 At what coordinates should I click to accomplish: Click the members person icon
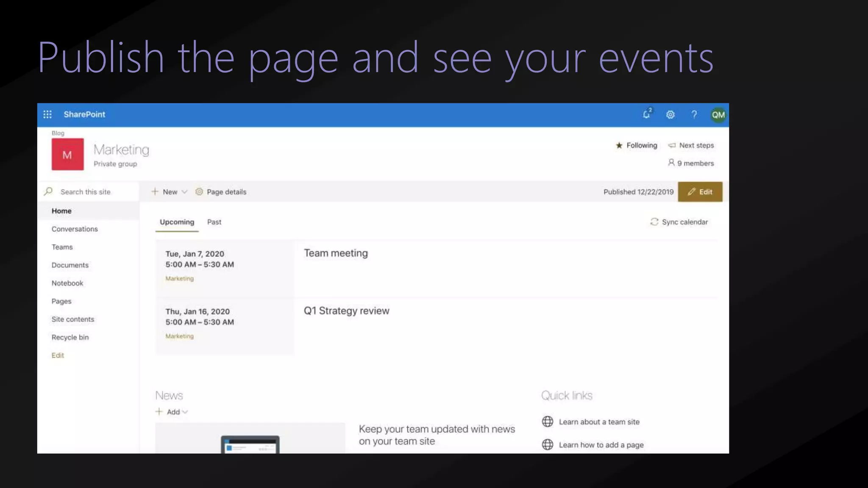pos(671,163)
